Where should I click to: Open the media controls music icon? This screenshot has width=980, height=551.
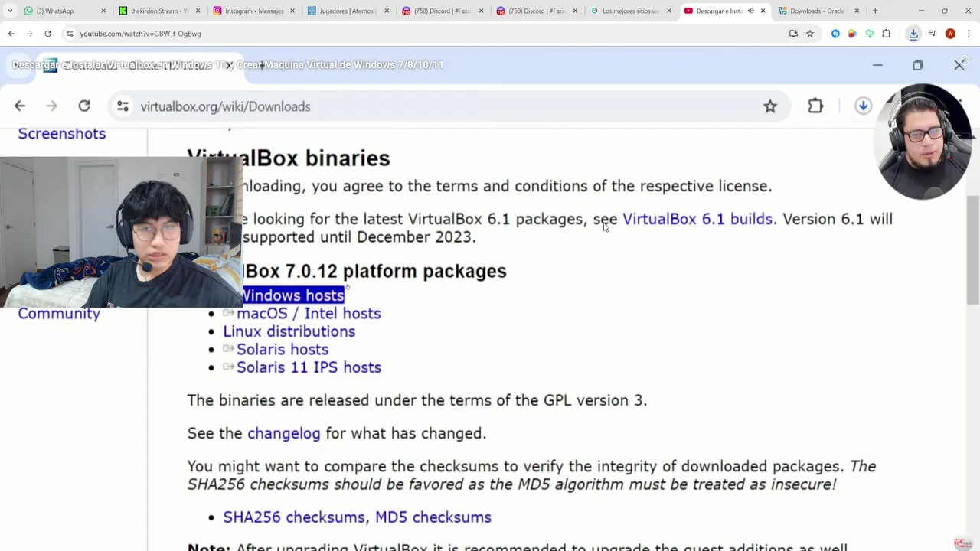click(932, 34)
